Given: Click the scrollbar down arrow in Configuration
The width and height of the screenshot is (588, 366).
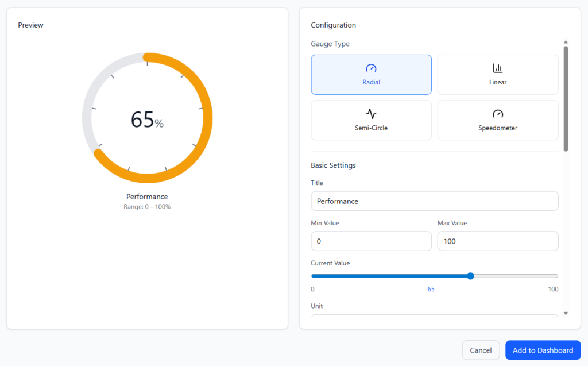Looking at the screenshot, I should click(x=566, y=313).
